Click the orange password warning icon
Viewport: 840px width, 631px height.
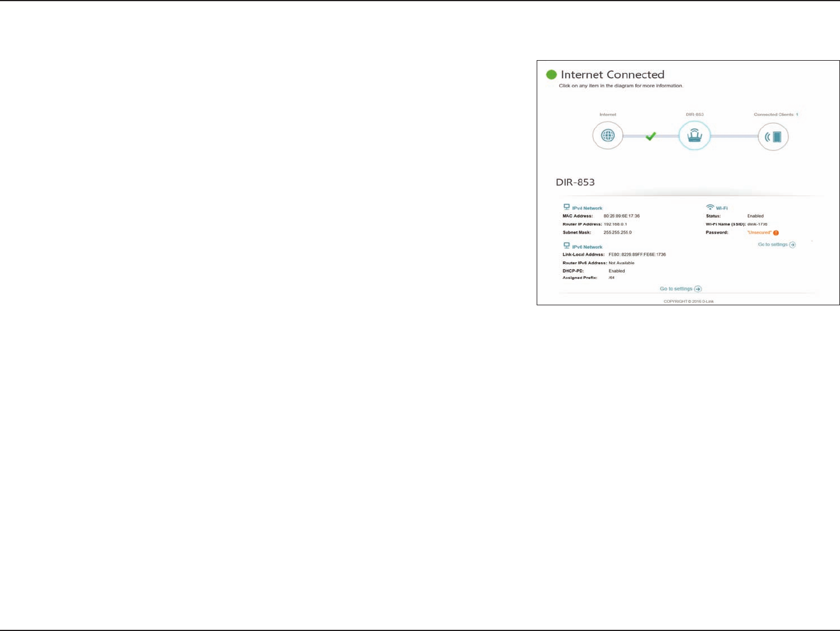[x=776, y=233]
